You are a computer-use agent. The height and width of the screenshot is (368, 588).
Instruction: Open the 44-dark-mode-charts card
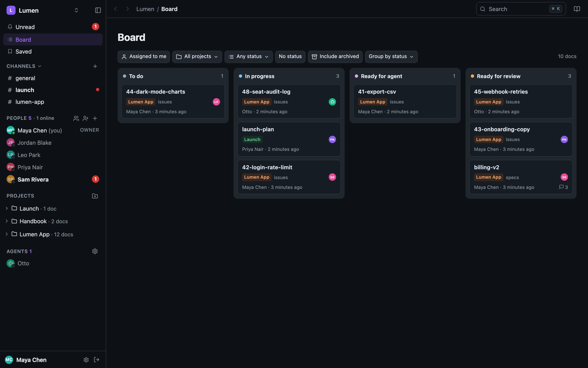[173, 101]
